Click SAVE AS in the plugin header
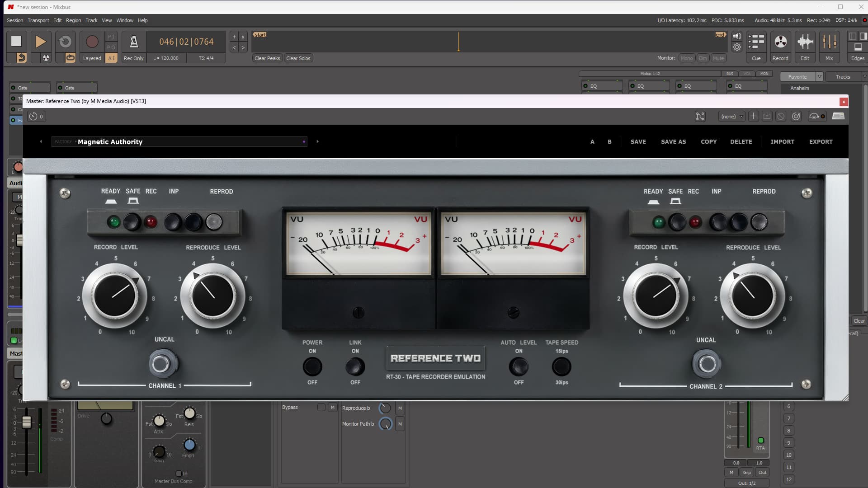 [x=673, y=142]
